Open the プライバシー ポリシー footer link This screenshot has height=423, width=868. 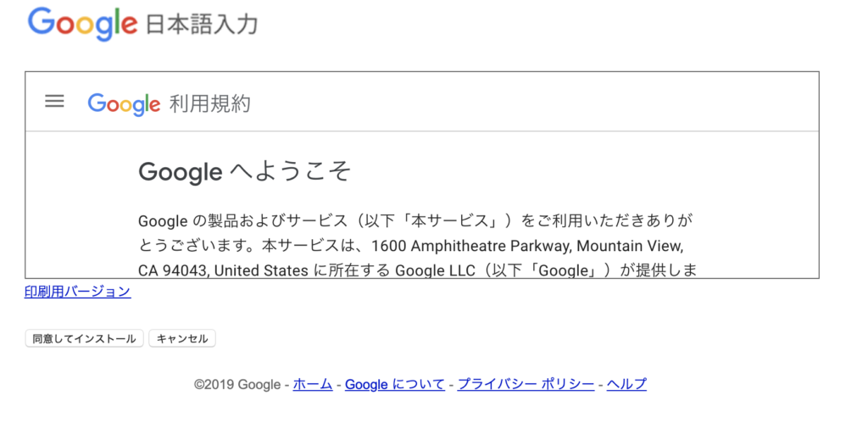tap(526, 384)
